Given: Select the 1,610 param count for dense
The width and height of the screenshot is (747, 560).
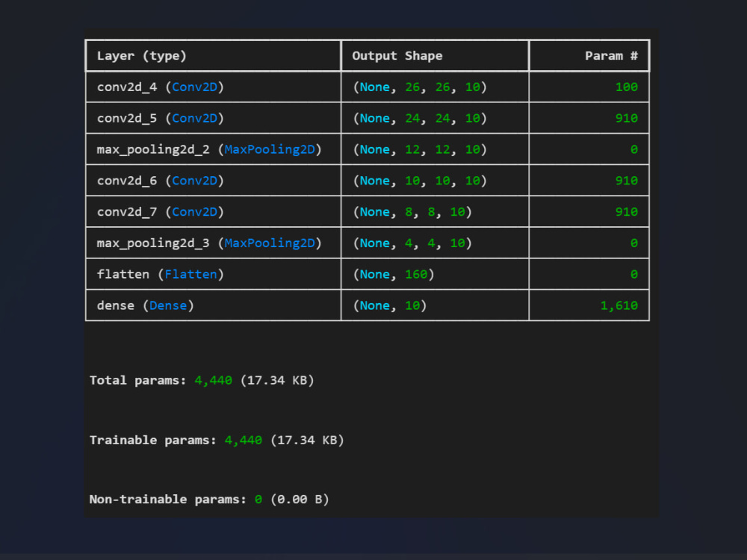Looking at the screenshot, I should pos(619,305).
